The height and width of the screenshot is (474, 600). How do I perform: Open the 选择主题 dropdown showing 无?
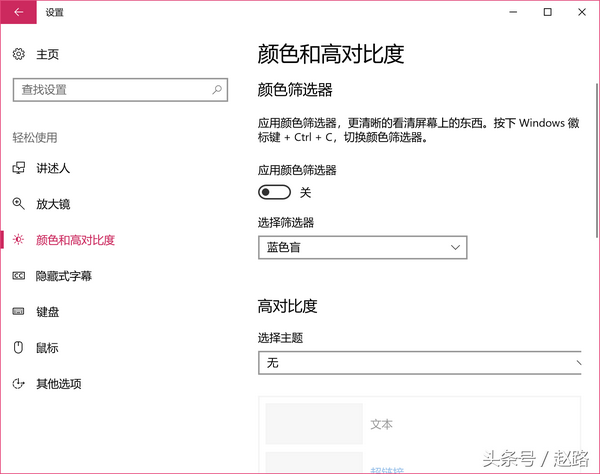420,363
